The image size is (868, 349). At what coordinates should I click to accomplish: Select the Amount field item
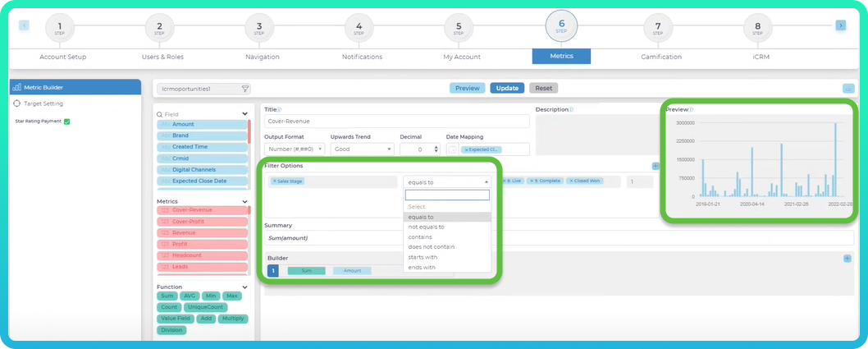point(202,125)
